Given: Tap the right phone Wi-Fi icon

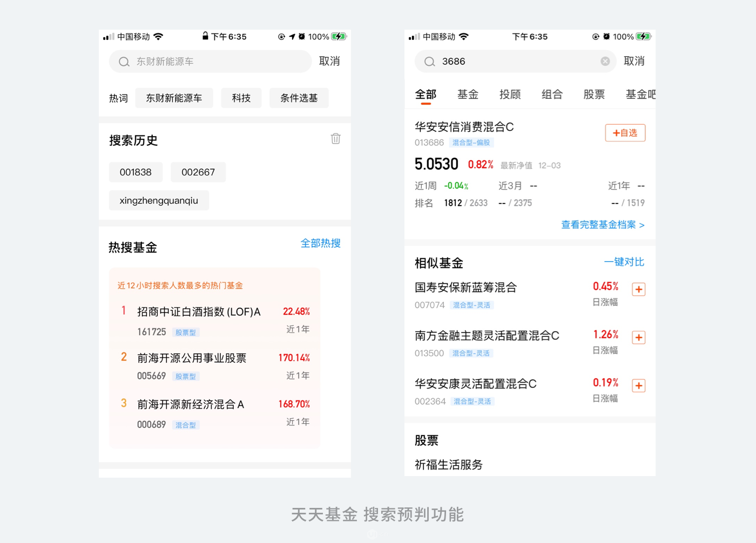Looking at the screenshot, I should click(x=463, y=37).
